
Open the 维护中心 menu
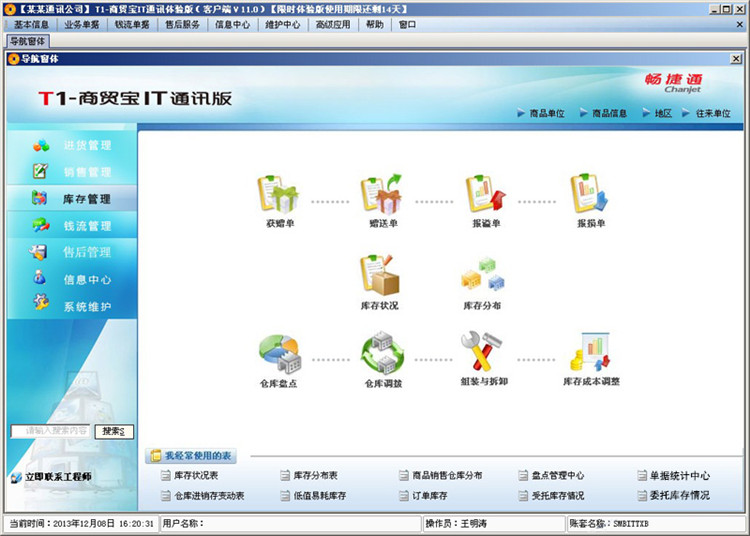pos(283,24)
